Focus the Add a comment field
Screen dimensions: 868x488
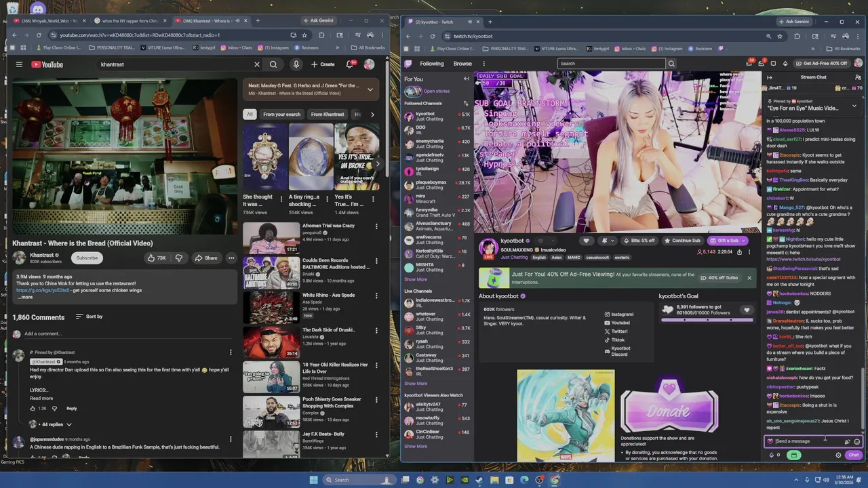coord(129,333)
